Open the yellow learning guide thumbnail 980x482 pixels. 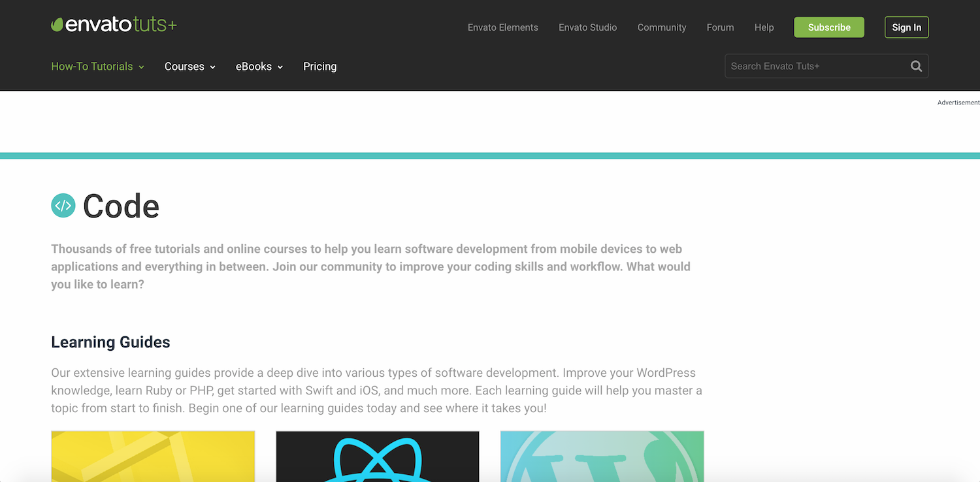point(153,456)
